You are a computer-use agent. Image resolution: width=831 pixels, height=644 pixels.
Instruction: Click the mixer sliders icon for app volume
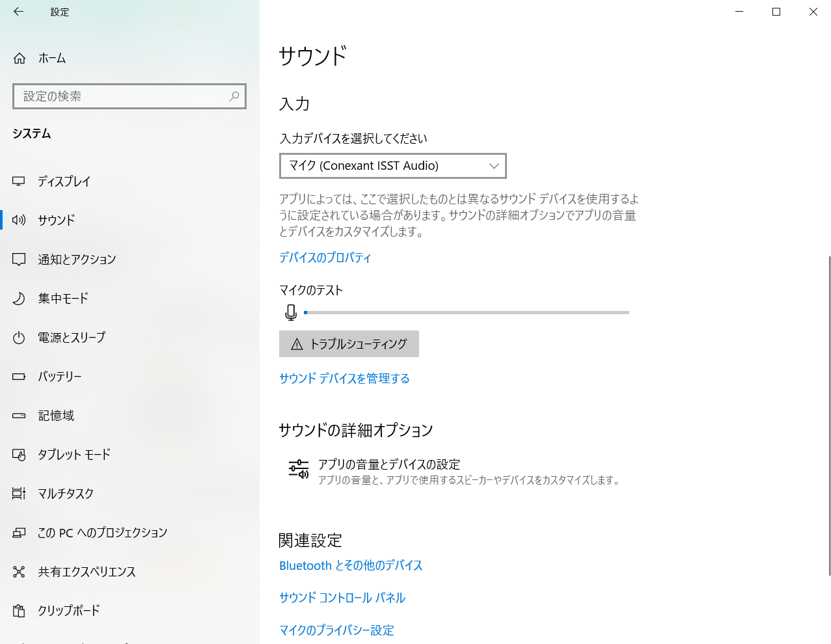[299, 468]
